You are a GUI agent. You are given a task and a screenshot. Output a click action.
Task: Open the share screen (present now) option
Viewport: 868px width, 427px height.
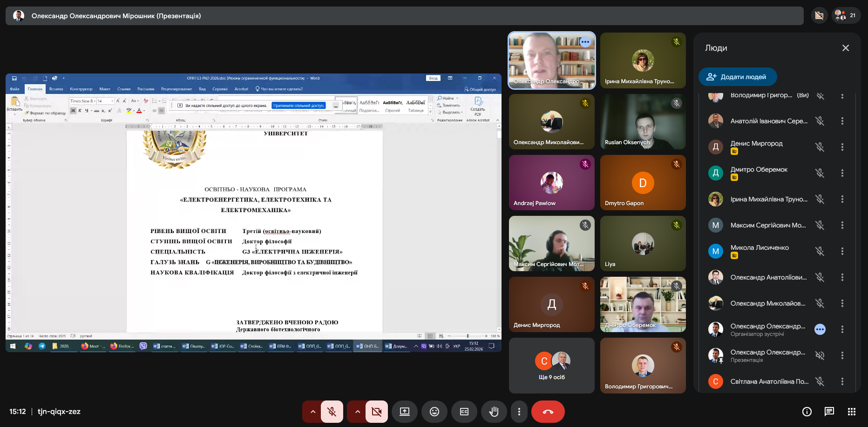click(x=405, y=412)
